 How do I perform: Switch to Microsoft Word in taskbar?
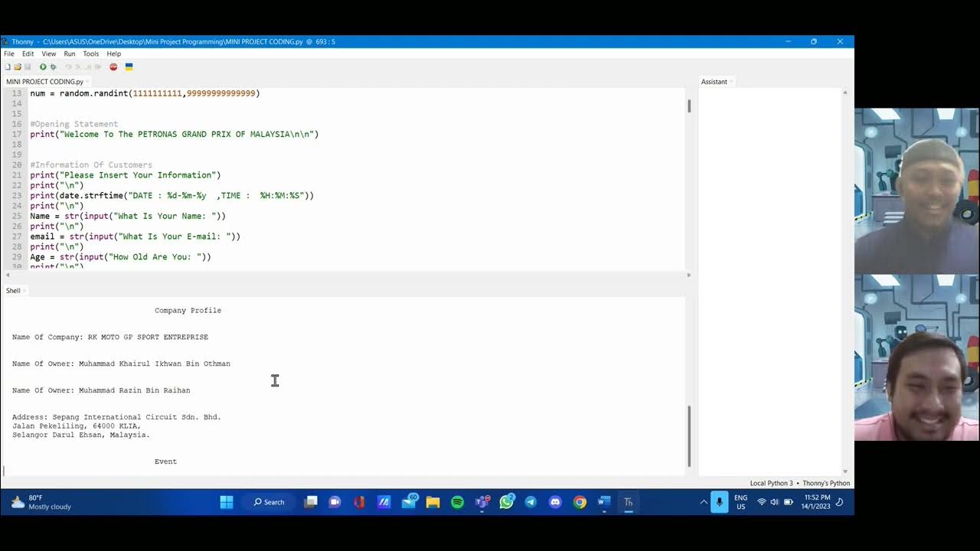tap(604, 502)
